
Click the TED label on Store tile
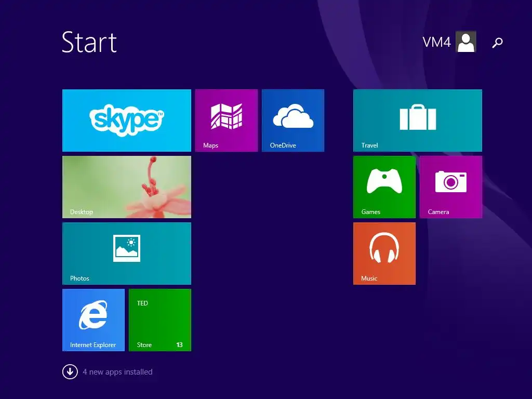(x=142, y=303)
